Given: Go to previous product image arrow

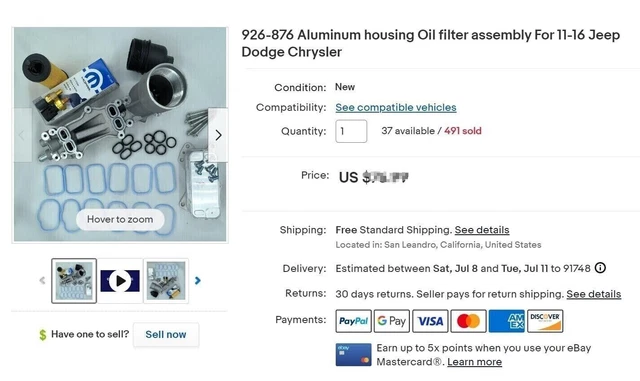Looking at the screenshot, I should [22, 135].
